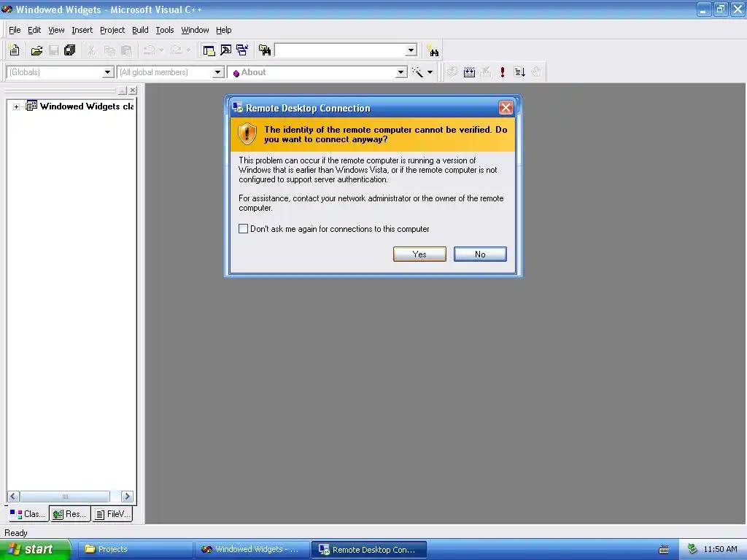Click the keyboard icon in system tray
Viewport: 747px width, 560px height.
click(664, 550)
